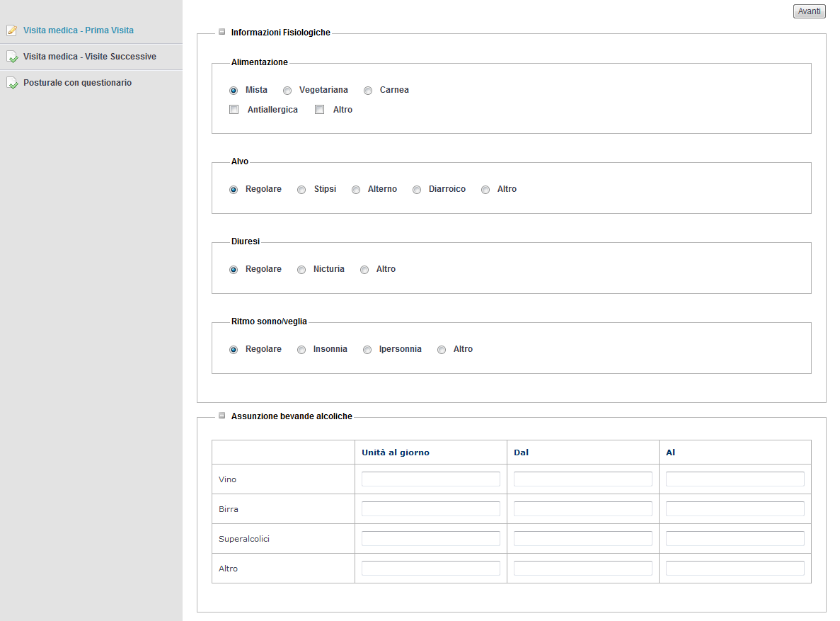Viewport: 840px width, 621px height.
Task: Select Altro radio under Alvo
Action: click(485, 190)
